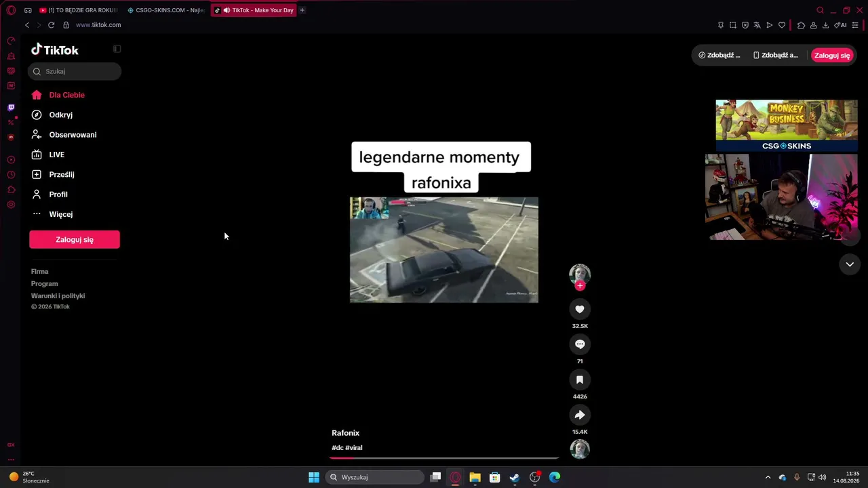Image resolution: width=868 pixels, height=488 pixels.
Task: Open sidebar history clock icon
Action: point(11,175)
